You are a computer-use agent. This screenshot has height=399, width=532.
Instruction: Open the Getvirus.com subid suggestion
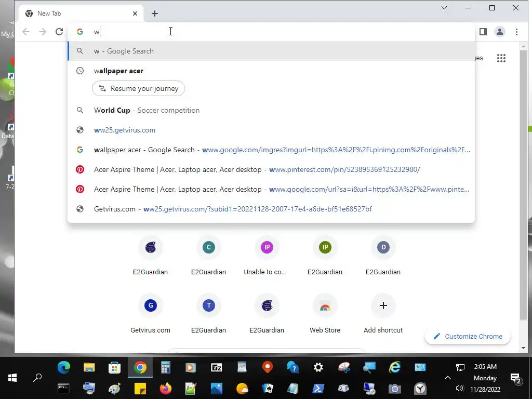[x=271, y=209]
